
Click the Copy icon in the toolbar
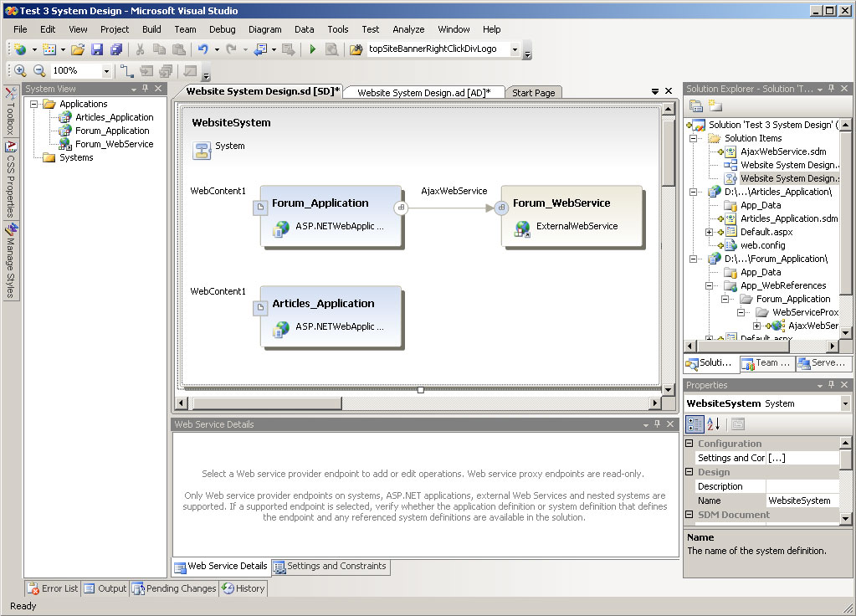point(160,49)
